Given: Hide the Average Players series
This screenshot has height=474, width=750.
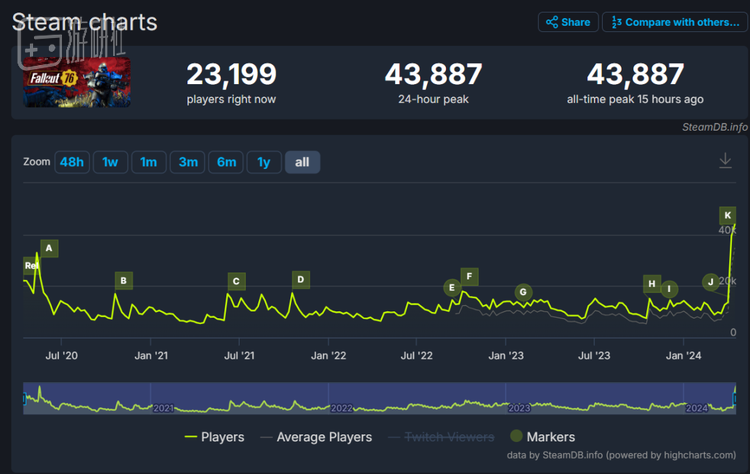Looking at the screenshot, I should coord(316,437).
